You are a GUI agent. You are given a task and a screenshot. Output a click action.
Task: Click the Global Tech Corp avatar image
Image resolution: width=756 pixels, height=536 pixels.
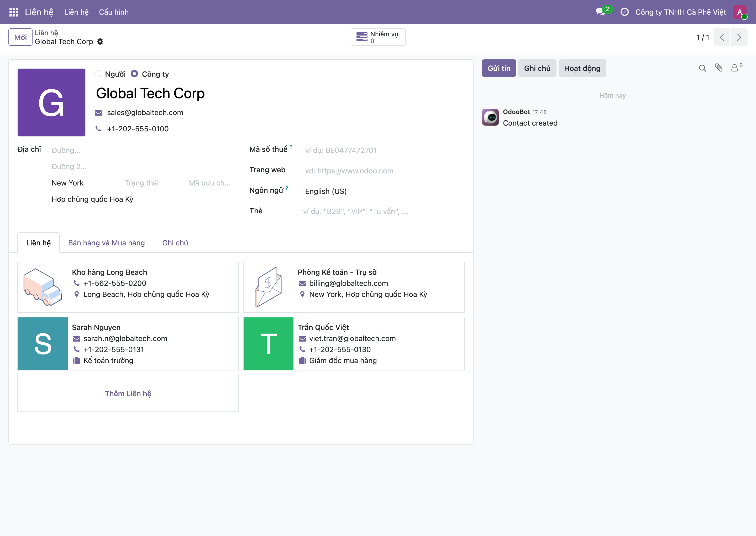(x=51, y=102)
